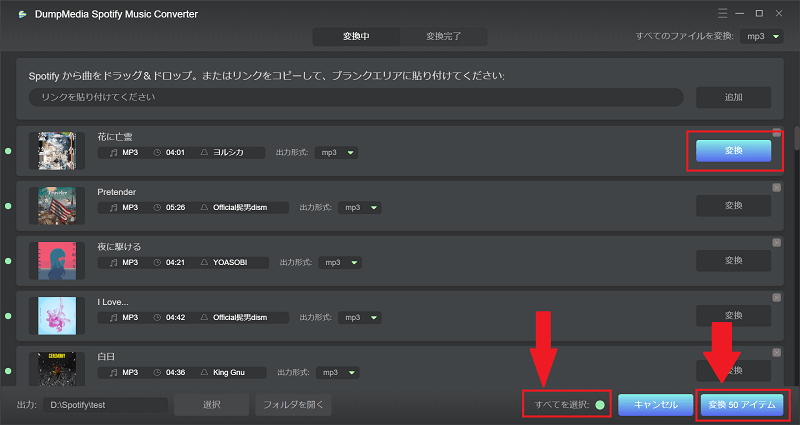The height and width of the screenshot is (425, 800).
Task: Click the フォルダを開く button
Action: click(x=293, y=405)
